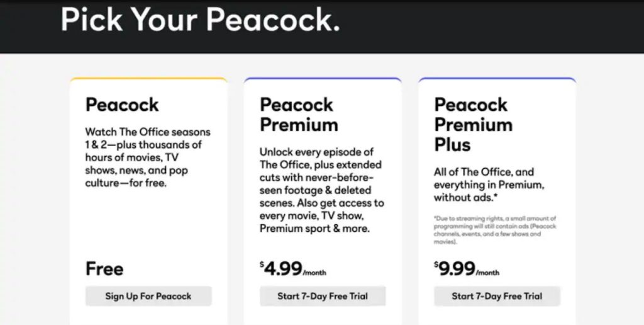Click the purple accent bar on Premium Plus card
Screen dimensions: 644x325
click(497, 79)
